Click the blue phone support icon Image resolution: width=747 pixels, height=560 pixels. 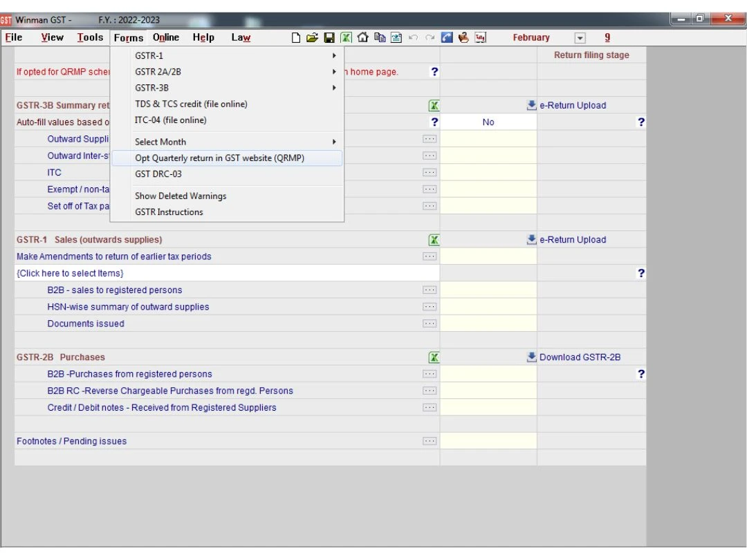coord(447,38)
